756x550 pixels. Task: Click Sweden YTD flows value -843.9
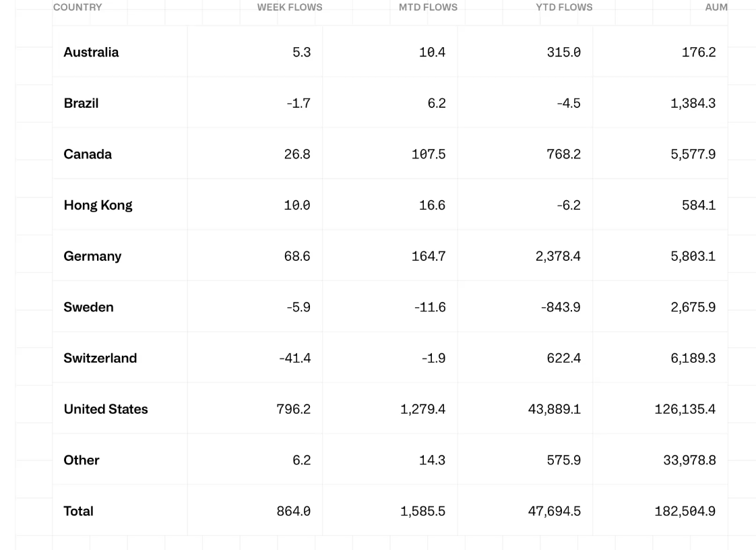[560, 307]
